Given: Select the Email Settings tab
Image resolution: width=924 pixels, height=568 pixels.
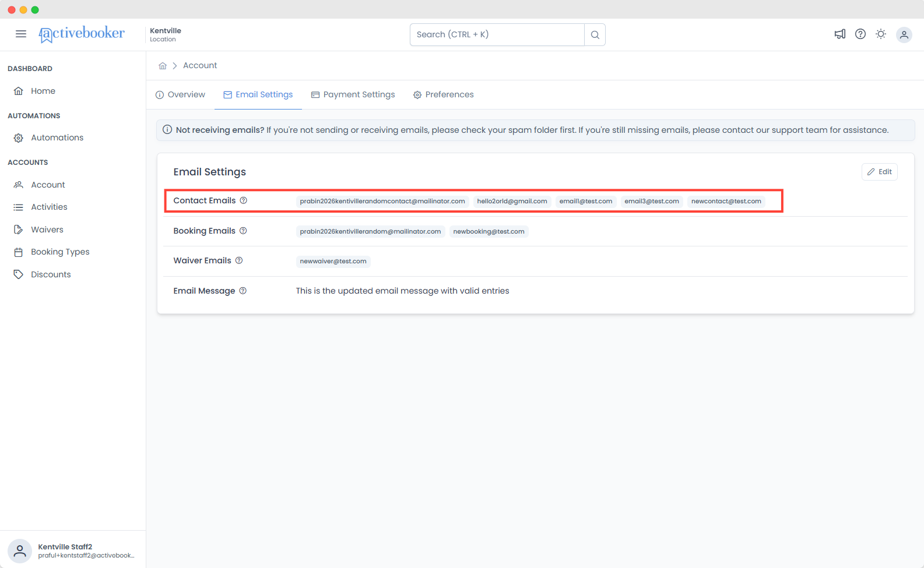Looking at the screenshot, I should coord(258,94).
